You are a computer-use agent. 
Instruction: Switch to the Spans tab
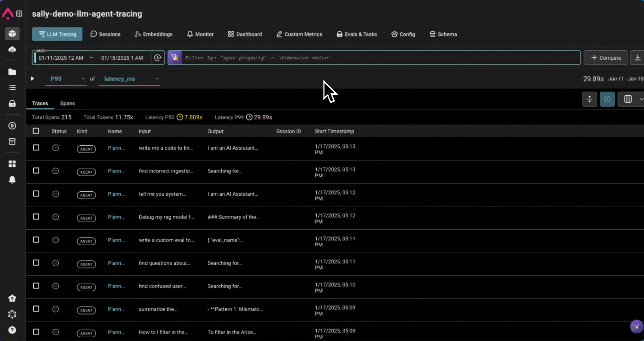[x=68, y=103]
